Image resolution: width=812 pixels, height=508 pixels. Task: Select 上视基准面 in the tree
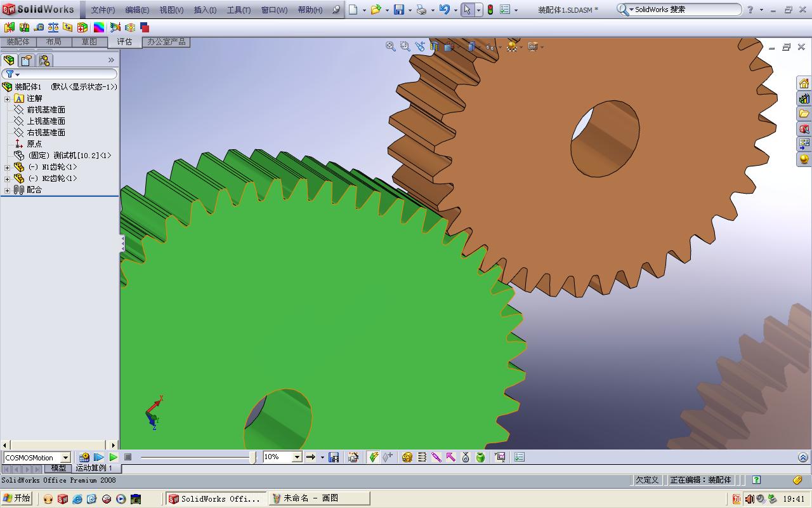[x=46, y=121]
